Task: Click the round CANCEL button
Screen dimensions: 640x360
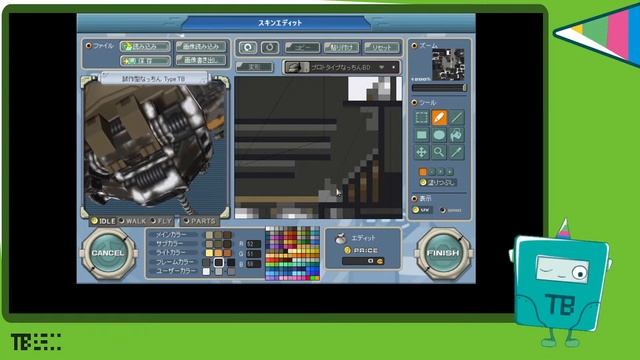Action: (x=108, y=253)
